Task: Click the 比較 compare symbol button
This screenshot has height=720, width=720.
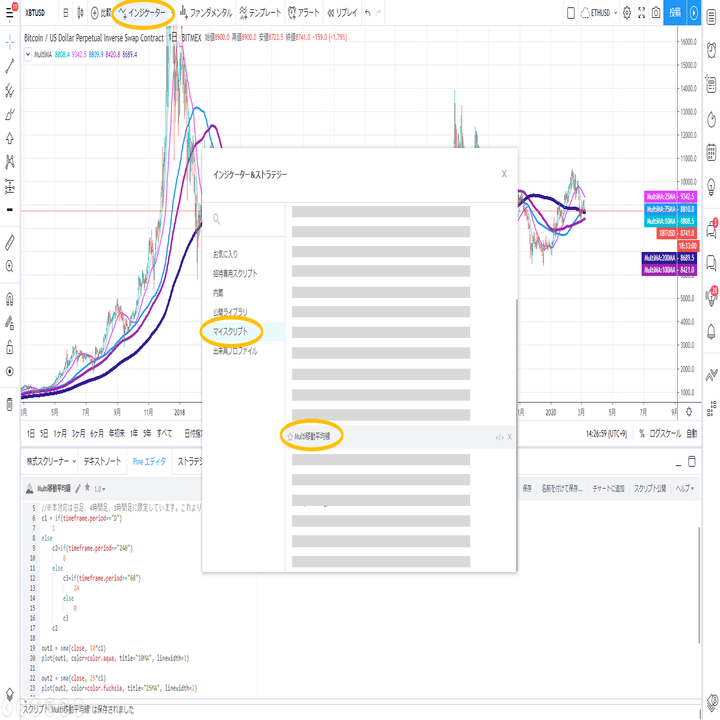Action: point(101,13)
